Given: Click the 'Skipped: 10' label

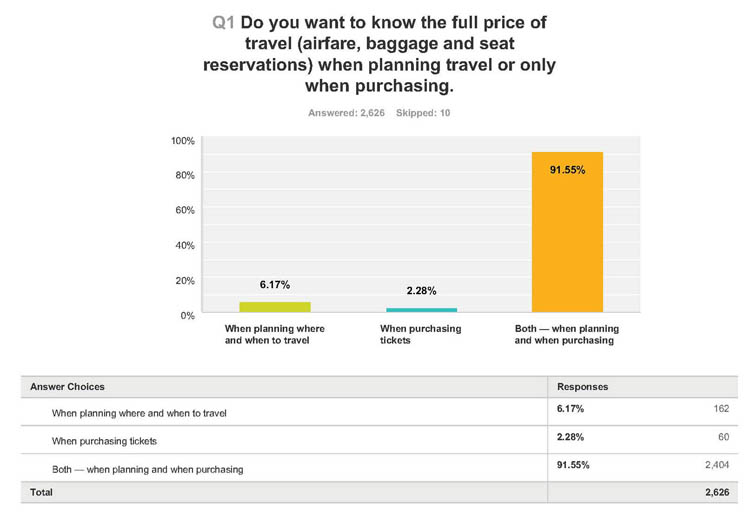Looking at the screenshot, I should (x=423, y=113).
